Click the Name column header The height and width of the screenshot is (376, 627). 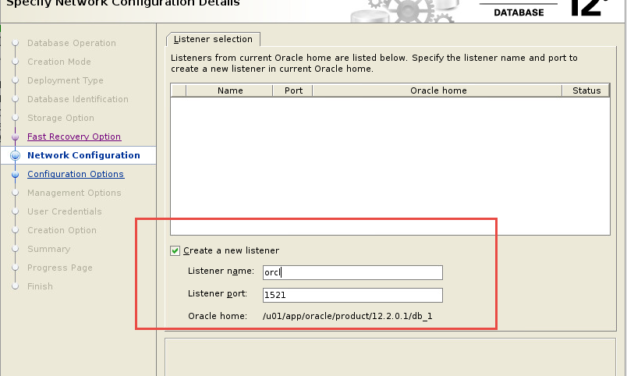(x=230, y=91)
